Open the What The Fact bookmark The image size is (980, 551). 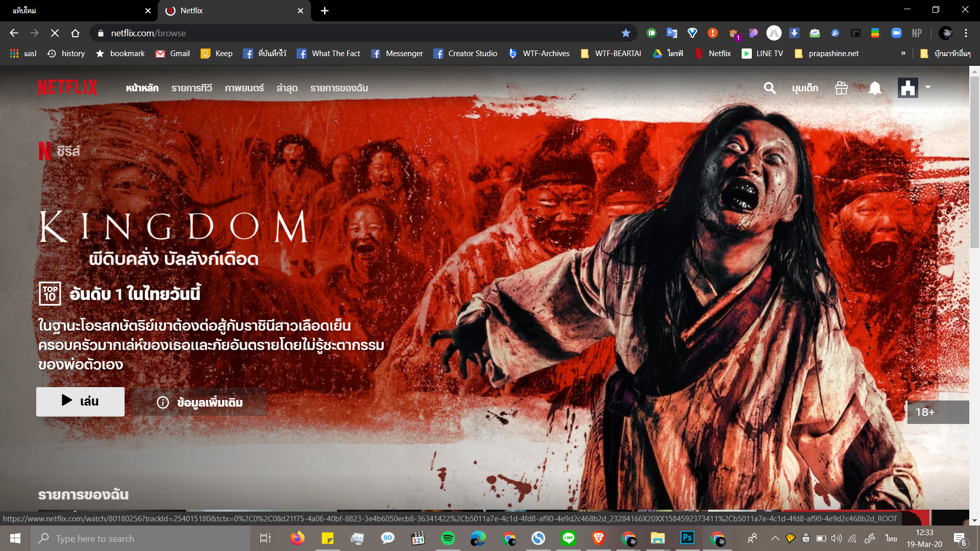point(328,54)
